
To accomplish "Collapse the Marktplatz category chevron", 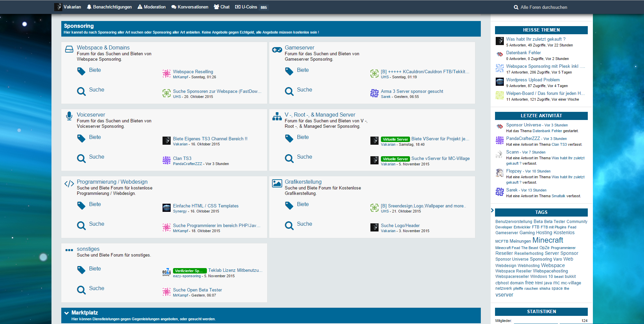I will [x=67, y=313].
